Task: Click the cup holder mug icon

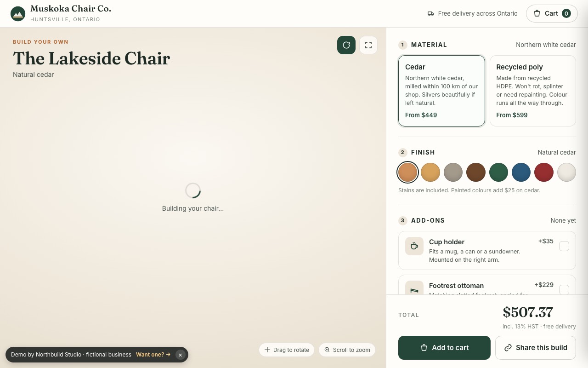Action: [x=414, y=246]
